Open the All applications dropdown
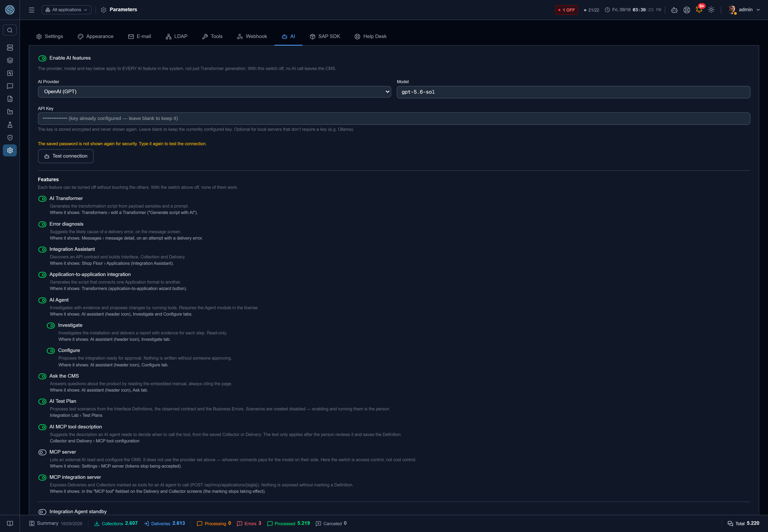 pyautogui.click(x=66, y=10)
